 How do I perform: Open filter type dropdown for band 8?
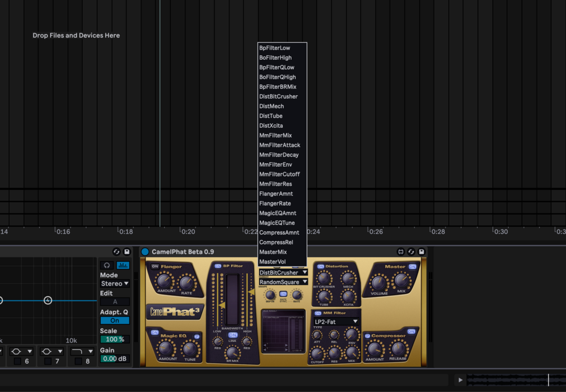coord(82,351)
